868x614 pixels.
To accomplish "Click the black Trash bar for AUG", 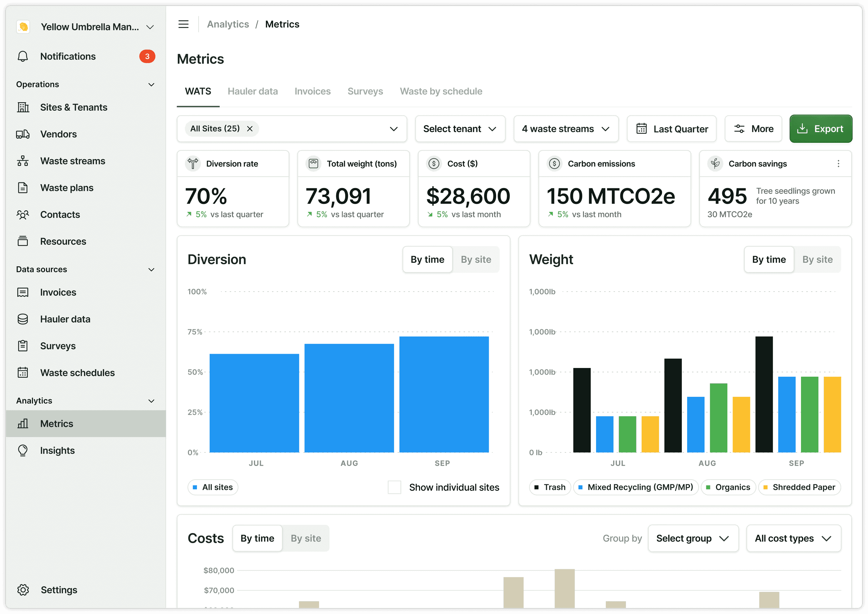I will [x=673, y=406].
